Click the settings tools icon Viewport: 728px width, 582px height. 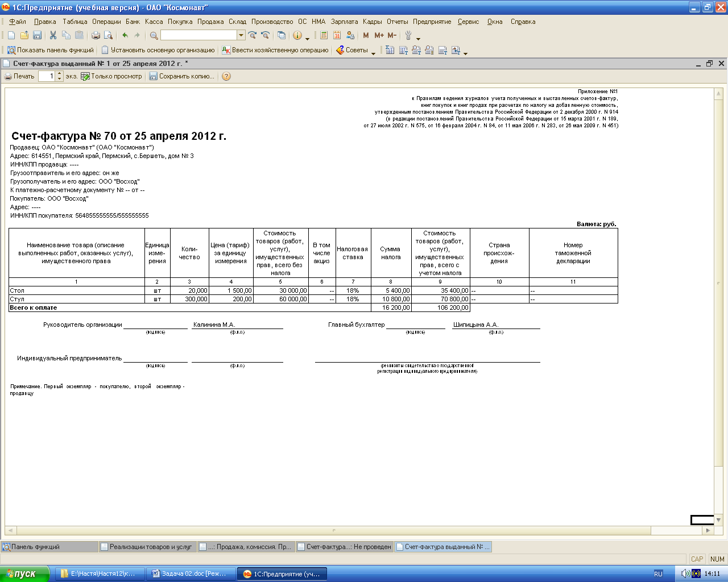click(408, 35)
